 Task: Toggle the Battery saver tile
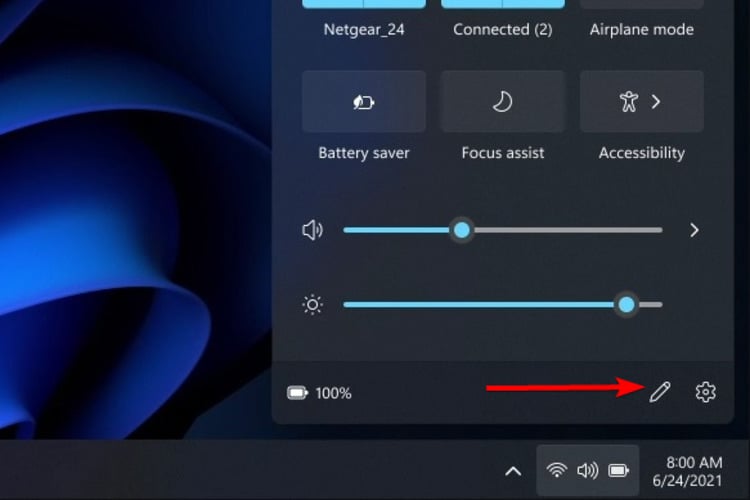click(x=364, y=101)
